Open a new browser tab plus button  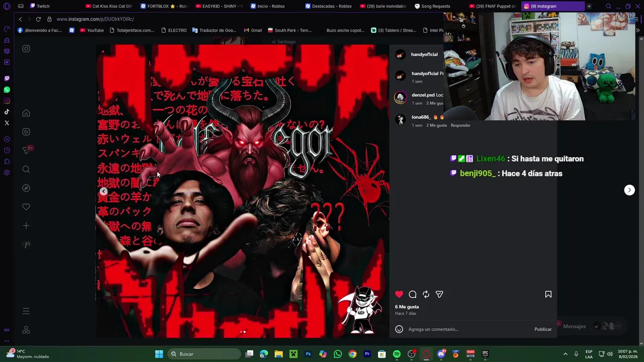click(x=589, y=6)
